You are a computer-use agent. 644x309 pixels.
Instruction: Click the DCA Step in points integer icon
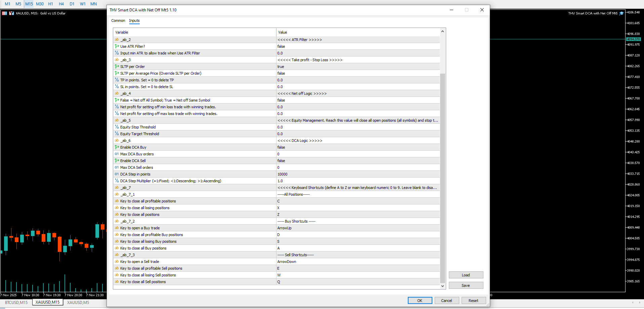[117, 174]
